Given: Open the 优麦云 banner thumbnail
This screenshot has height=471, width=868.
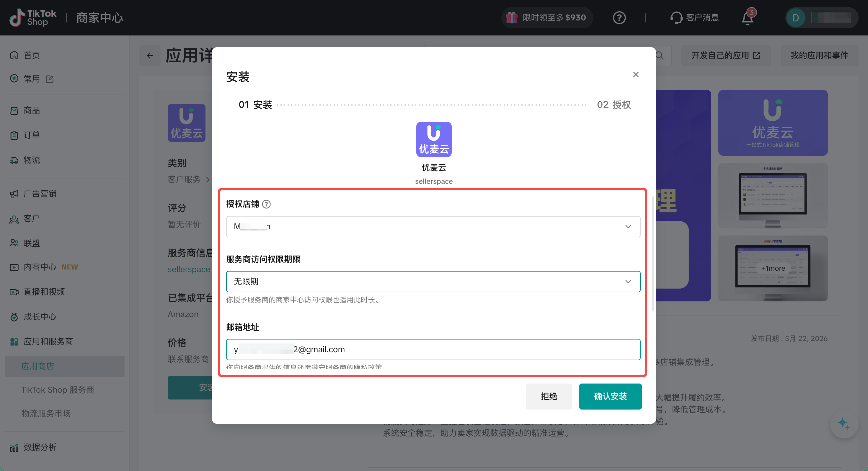Looking at the screenshot, I should pyautogui.click(x=773, y=122).
